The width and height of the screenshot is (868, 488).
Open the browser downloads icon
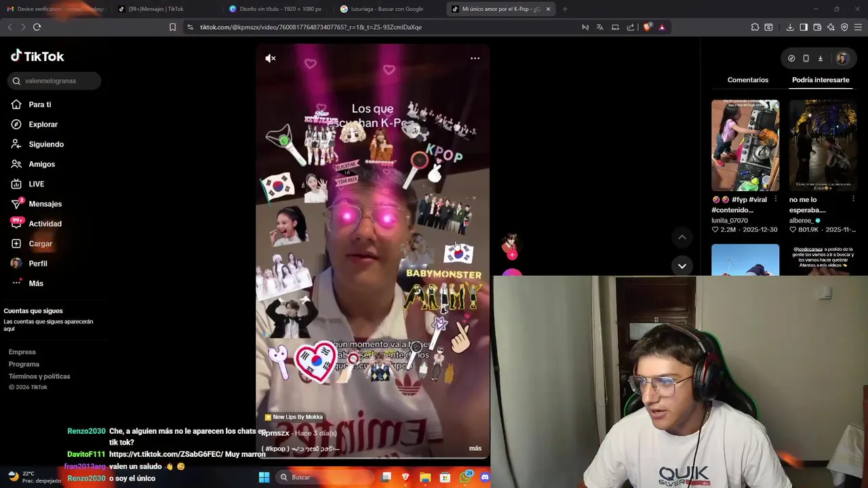coord(790,27)
